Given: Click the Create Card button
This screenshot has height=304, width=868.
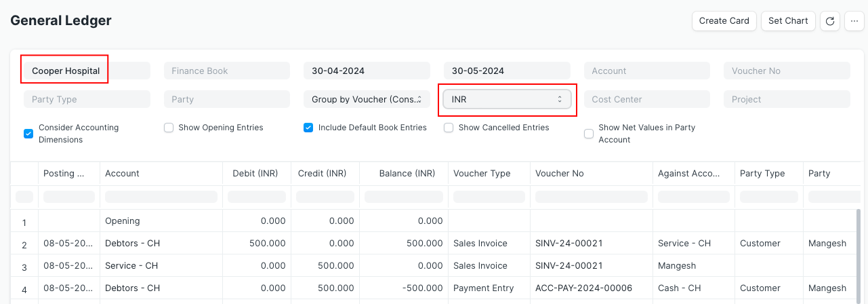Looking at the screenshot, I should 724,21.
